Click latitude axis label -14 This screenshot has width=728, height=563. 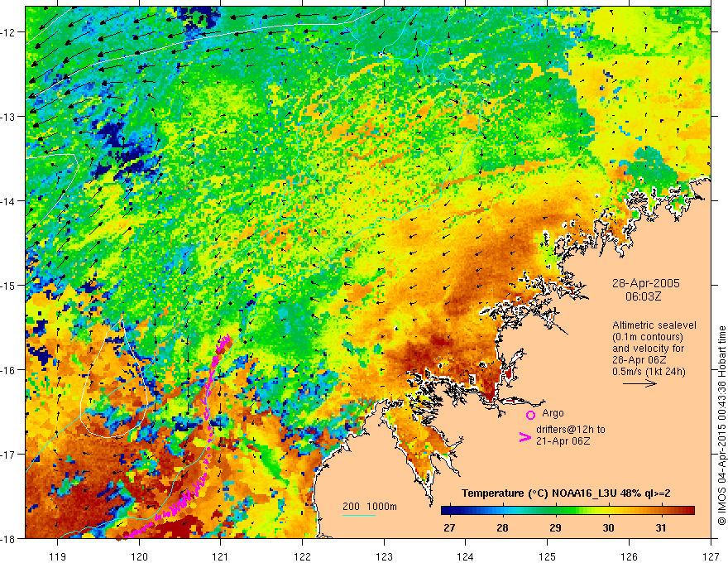[x=9, y=201]
